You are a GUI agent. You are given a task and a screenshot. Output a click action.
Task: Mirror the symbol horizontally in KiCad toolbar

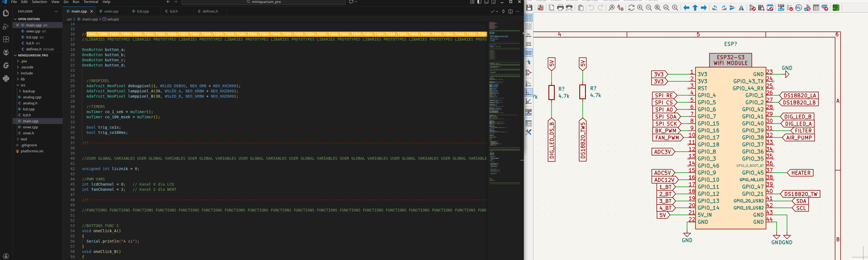[741, 8]
